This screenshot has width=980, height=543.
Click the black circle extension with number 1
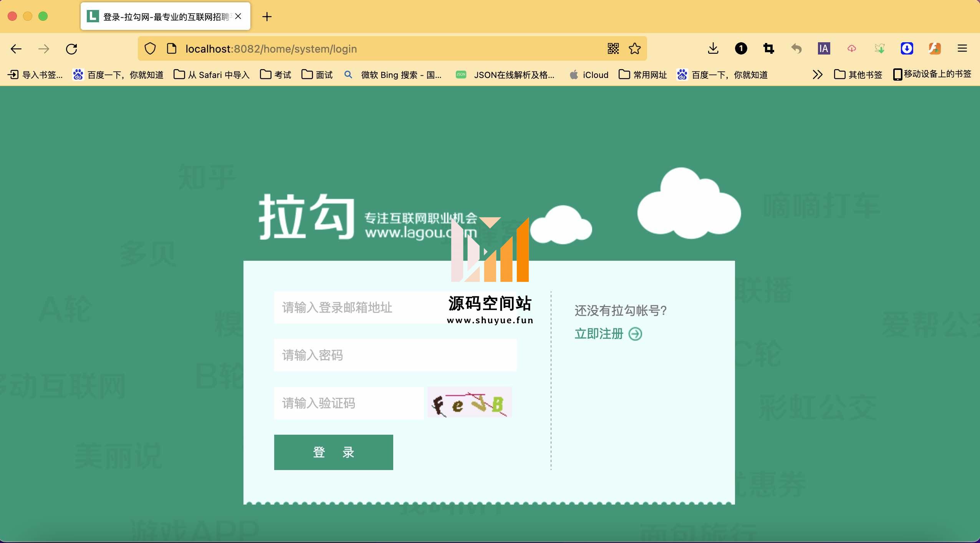(741, 48)
